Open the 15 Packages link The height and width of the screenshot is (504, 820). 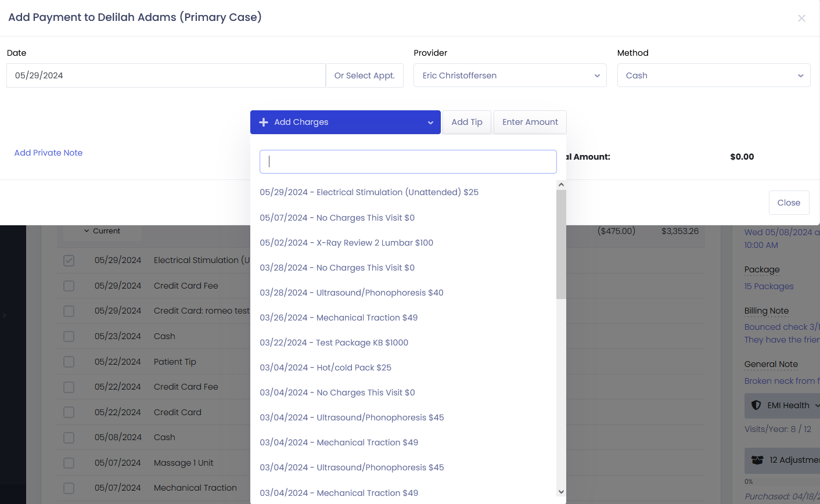pos(769,286)
